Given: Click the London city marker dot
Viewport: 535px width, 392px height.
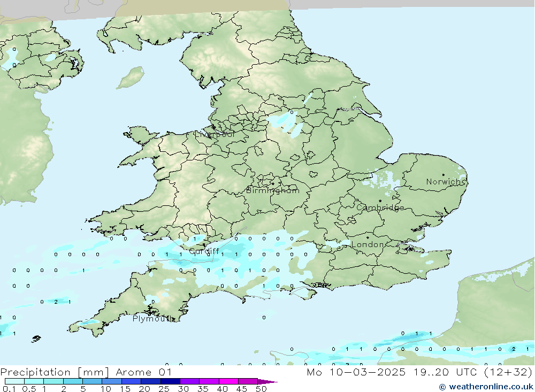Looking at the screenshot, I should 368,237.
